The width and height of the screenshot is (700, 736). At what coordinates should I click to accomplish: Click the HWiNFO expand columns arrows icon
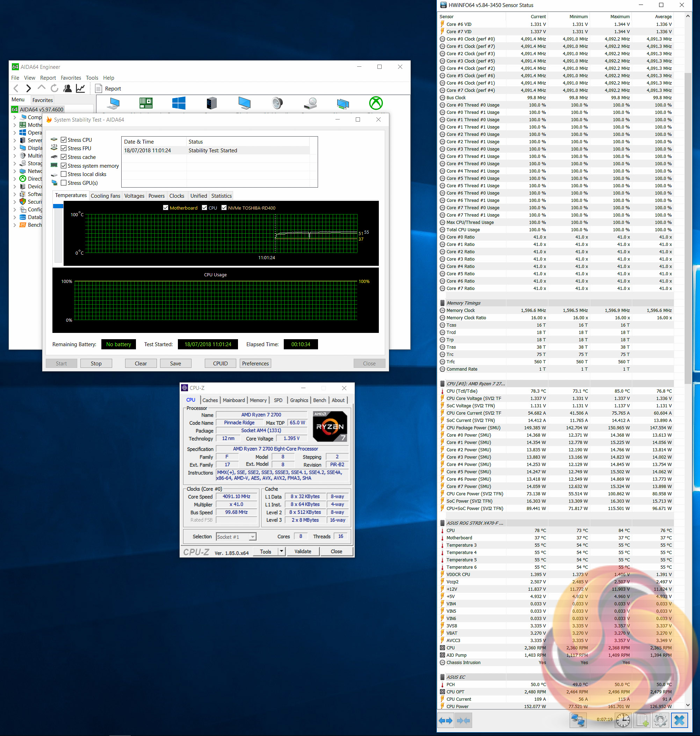pyautogui.click(x=446, y=720)
